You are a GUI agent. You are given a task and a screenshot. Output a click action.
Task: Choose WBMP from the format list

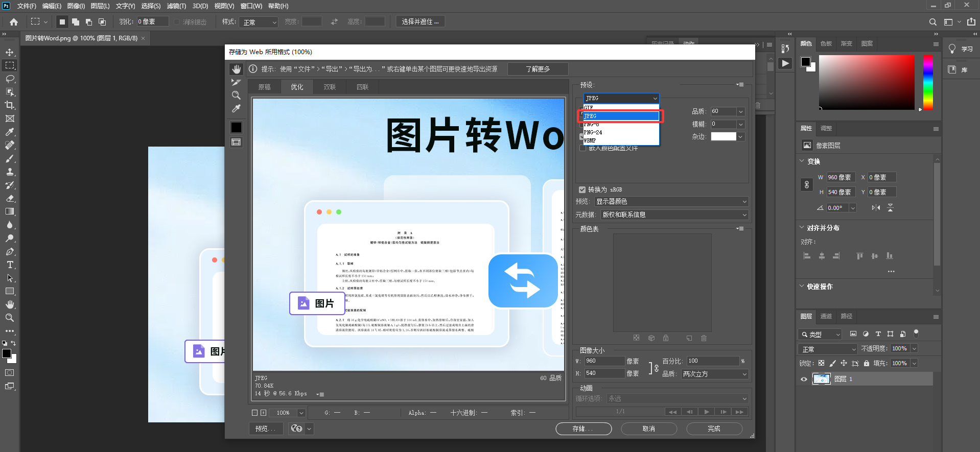point(621,140)
